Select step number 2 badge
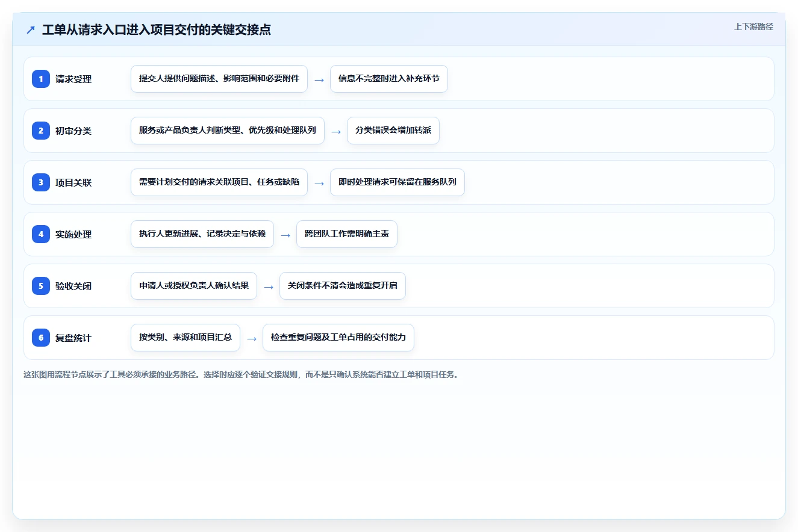 [x=41, y=131]
